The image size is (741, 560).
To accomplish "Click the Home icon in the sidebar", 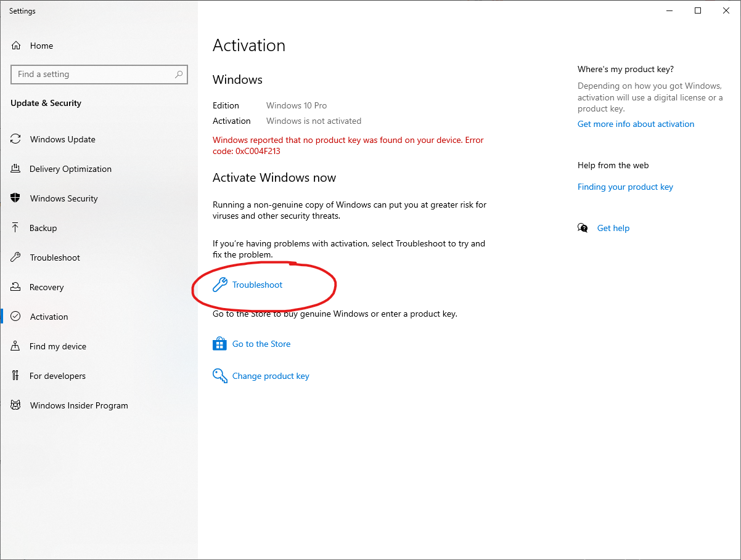I will (x=16, y=46).
